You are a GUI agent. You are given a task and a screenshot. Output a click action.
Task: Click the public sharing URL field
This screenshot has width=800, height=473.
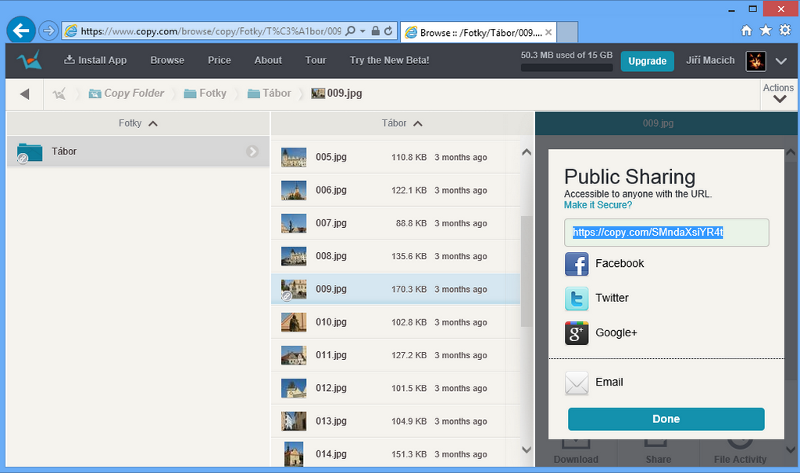[x=666, y=233]
